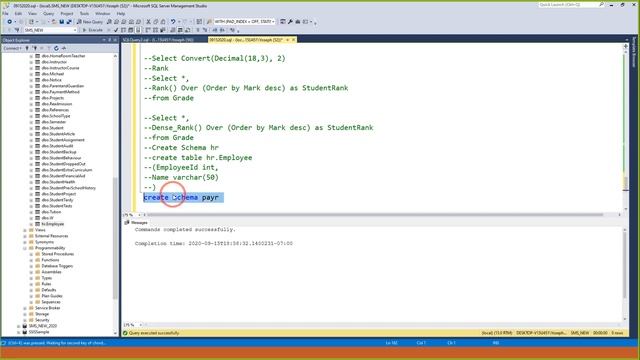The width and height of the screenshot is (640, 360).
Task: Click the query editor horizontal scrollbar
Action: [376, 215]
